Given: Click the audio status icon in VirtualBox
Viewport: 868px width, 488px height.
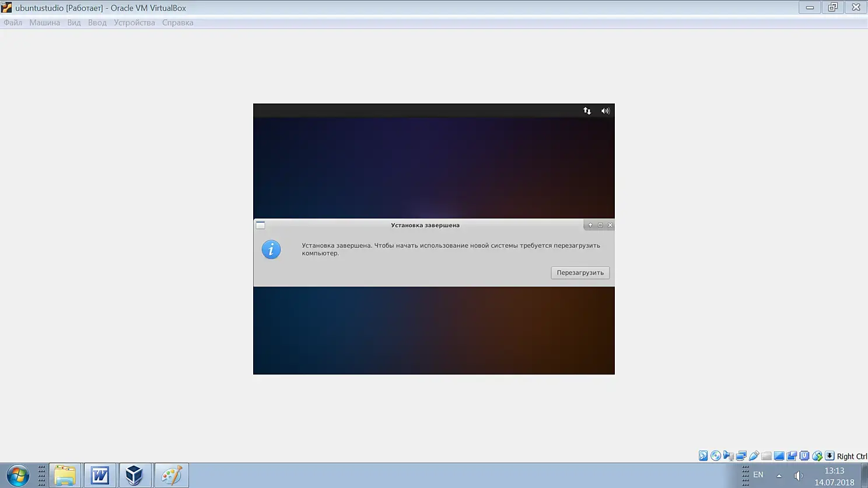Looking at the screenshot, I should [729, 456].
